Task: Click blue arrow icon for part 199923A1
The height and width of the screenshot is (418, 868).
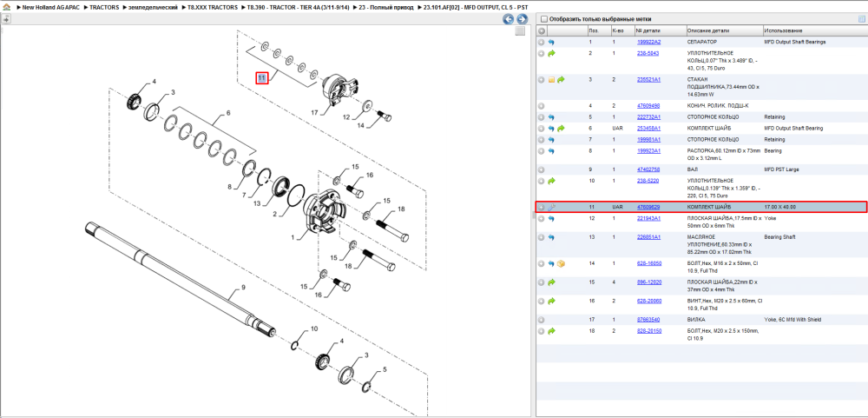Action: pyautogui.click(x=551, y=151)
